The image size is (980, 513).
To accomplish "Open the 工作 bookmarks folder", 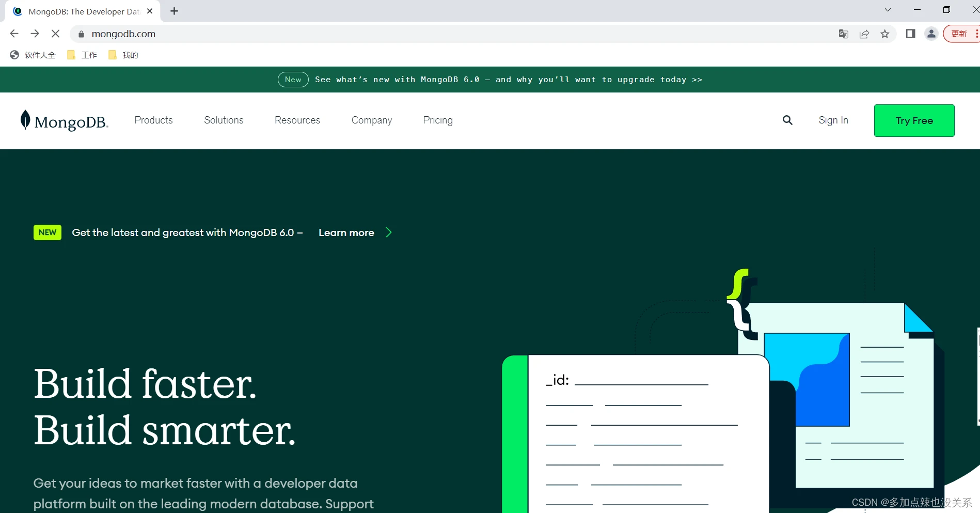I will 82,55.
